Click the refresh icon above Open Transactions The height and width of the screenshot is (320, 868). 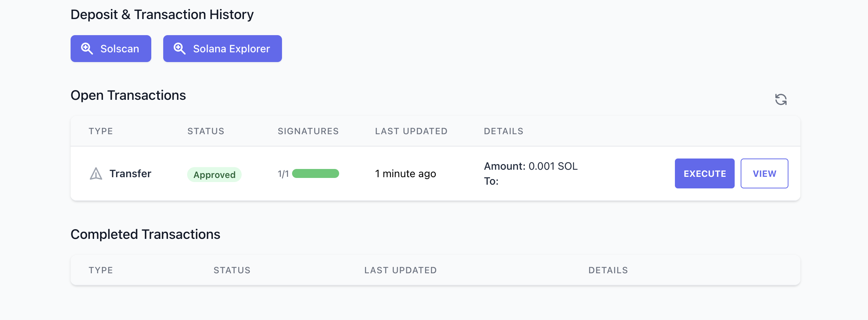point(781,99)
